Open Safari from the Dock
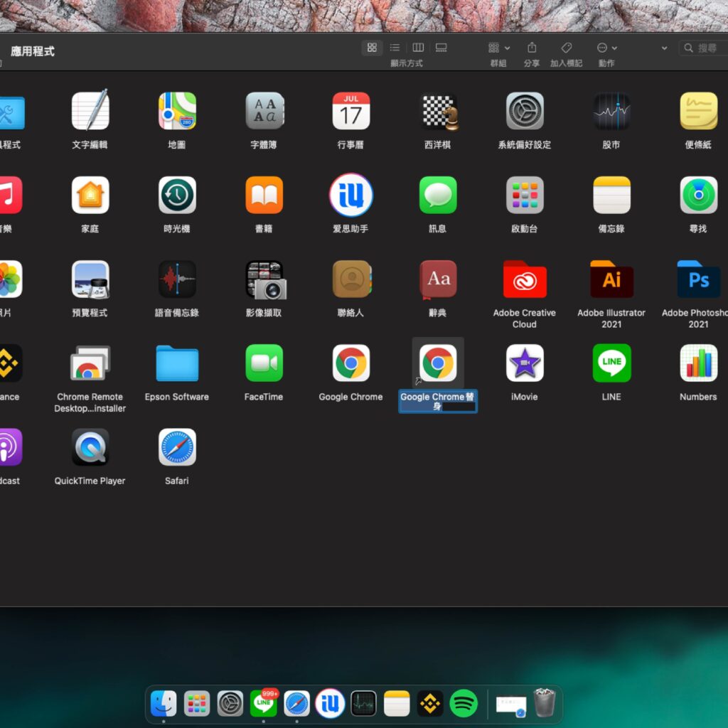The image size is (728, 728). click(296, 703)
